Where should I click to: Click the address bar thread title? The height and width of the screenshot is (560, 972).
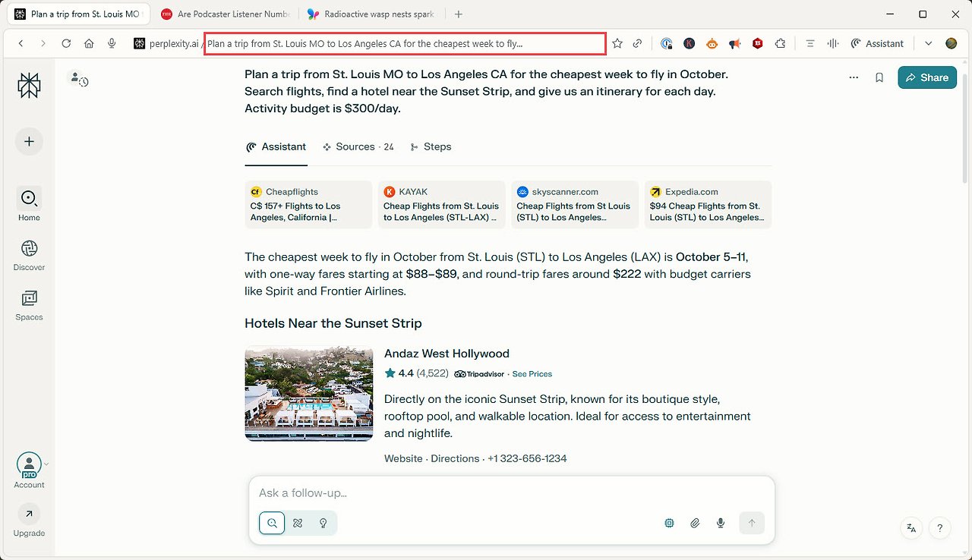(406, 44)
